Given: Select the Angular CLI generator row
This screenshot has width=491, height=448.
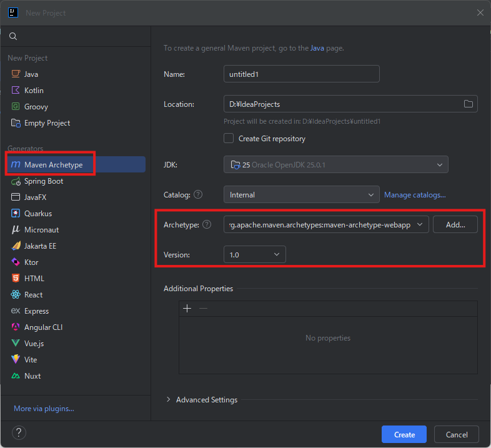Looking at the screenshot, I should 76,327.
